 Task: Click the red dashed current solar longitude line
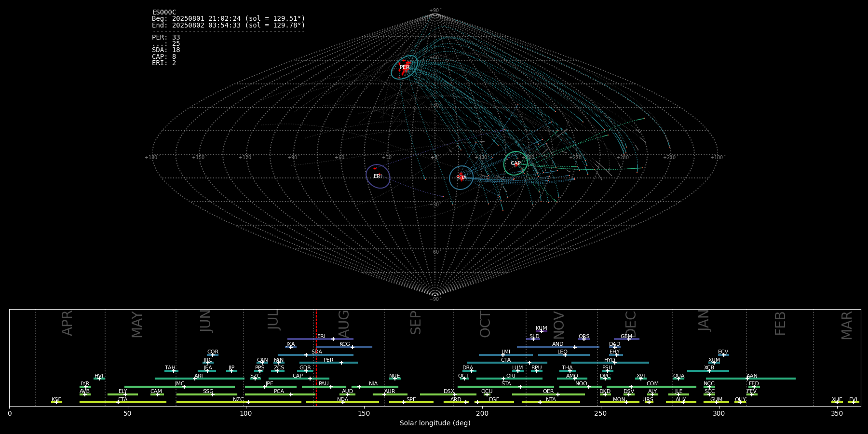tap(316, 357)
